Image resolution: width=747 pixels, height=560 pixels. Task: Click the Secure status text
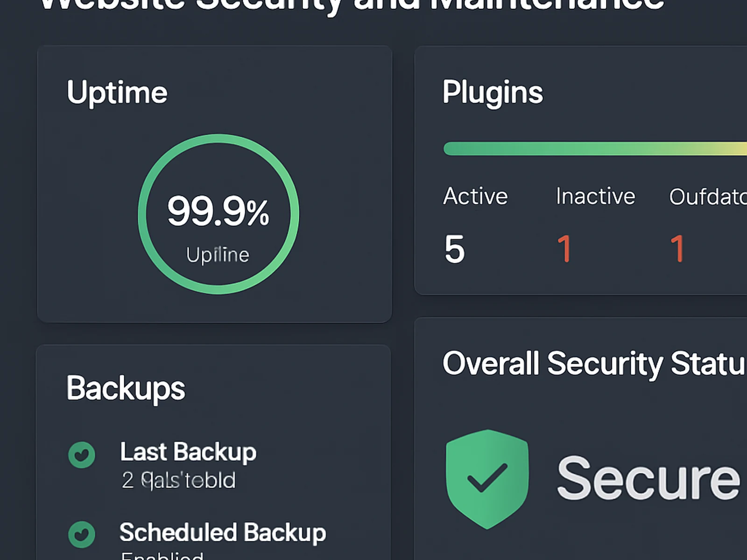pyautogui.click(x=648, y=478)
